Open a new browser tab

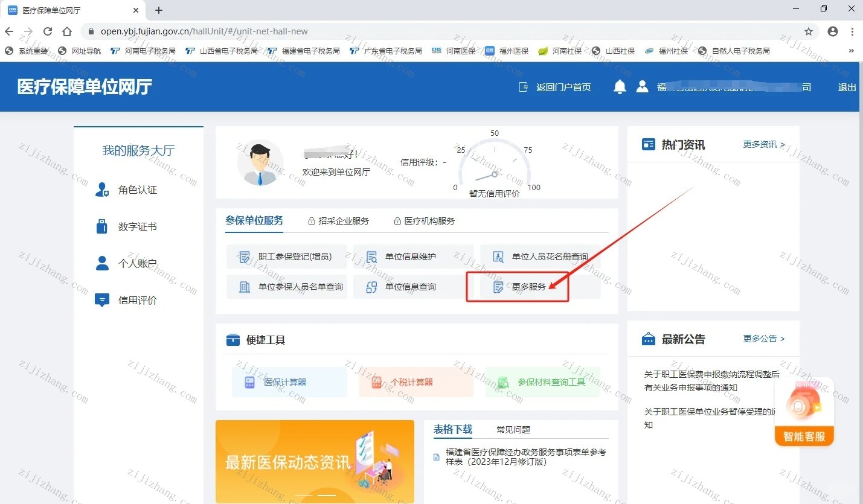[x=159, y=10]
